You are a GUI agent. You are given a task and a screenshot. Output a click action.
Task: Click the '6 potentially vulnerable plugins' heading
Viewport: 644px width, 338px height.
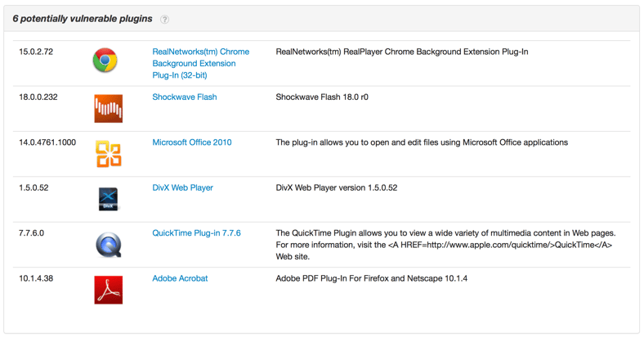click(x=82, y=19)
